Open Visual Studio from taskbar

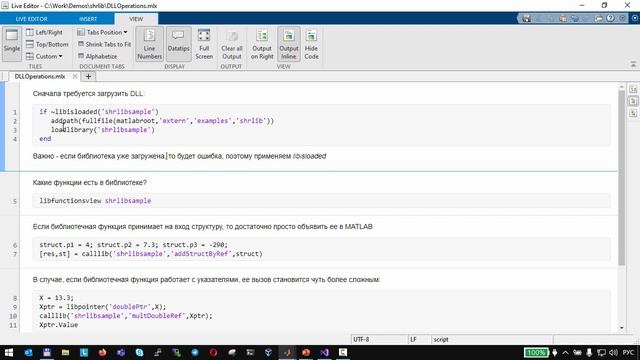324,353
